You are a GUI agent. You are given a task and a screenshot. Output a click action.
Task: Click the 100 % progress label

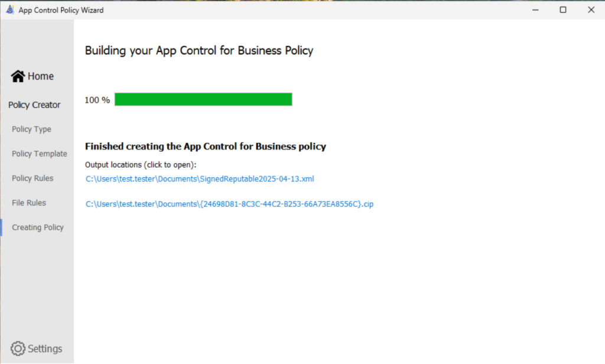click(x=97, y=100)
